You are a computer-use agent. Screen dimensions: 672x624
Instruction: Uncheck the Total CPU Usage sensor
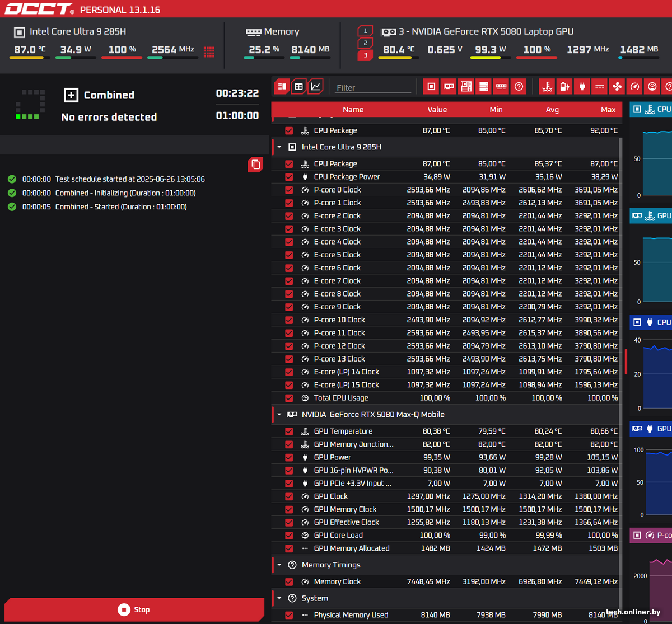tap(289, 398)
